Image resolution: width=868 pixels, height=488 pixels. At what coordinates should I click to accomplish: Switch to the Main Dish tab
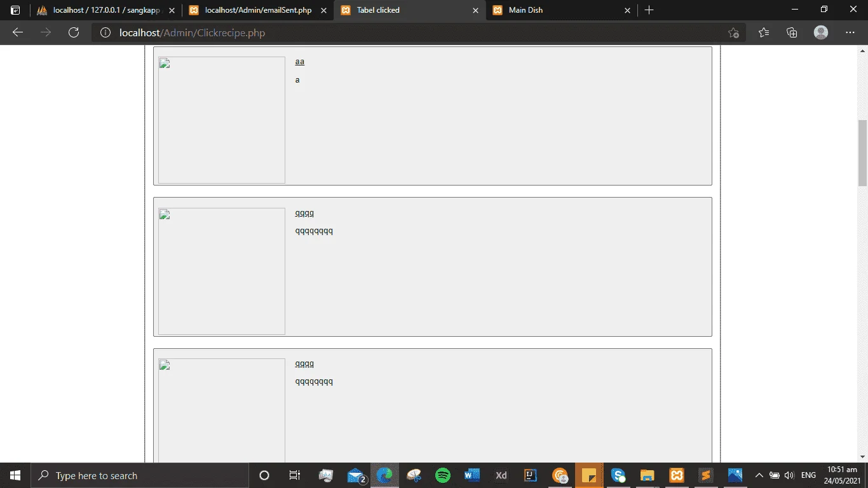[x=562, y=10]
